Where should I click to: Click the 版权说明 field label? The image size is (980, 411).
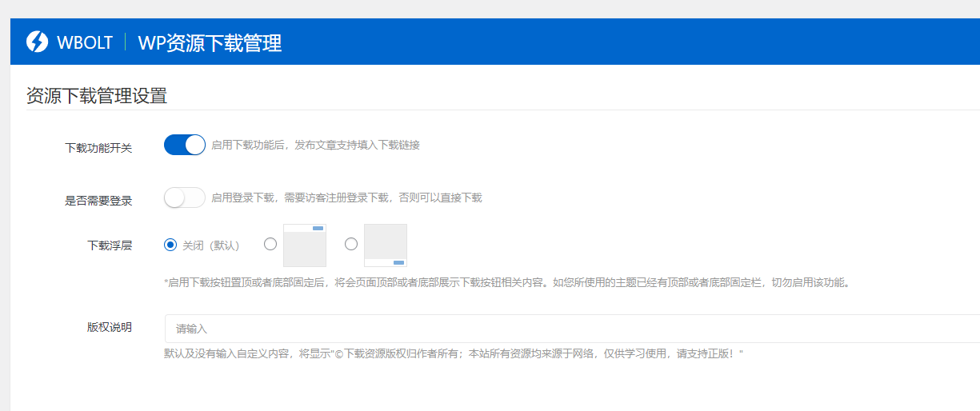110,327
